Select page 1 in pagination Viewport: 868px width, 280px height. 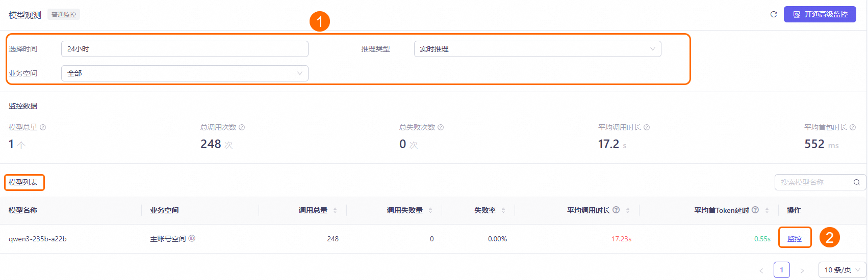pos(782,270)
